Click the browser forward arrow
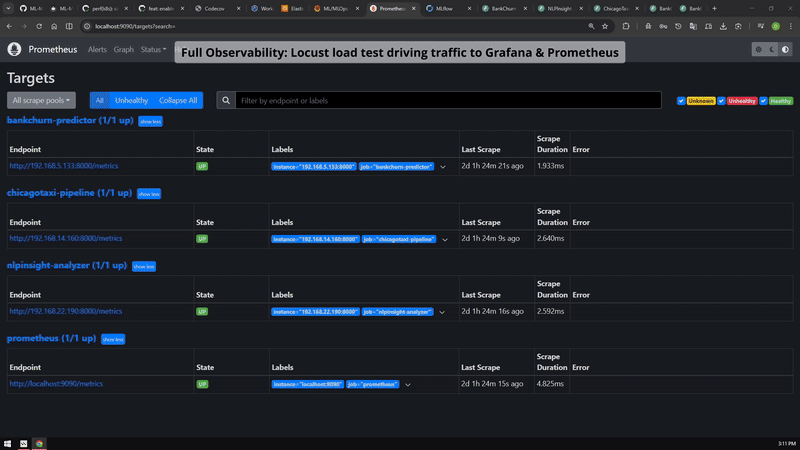800x450 pixels. pyautogui.click(x=24, y=26)
